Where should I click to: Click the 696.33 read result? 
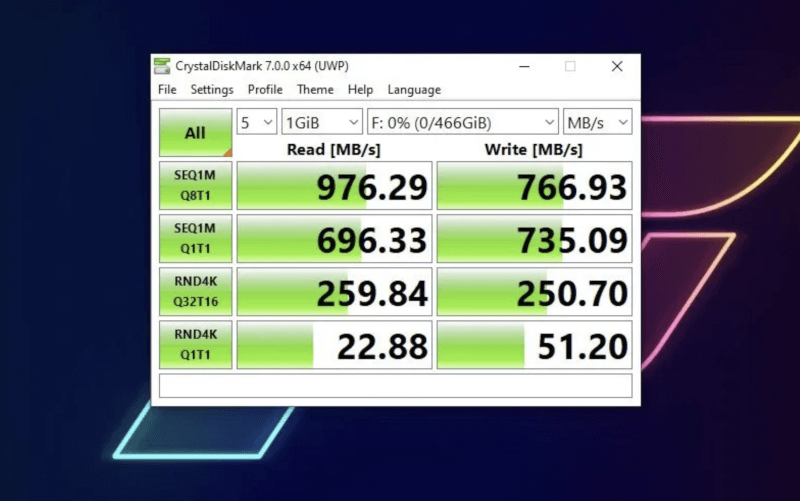click(334, 239)
